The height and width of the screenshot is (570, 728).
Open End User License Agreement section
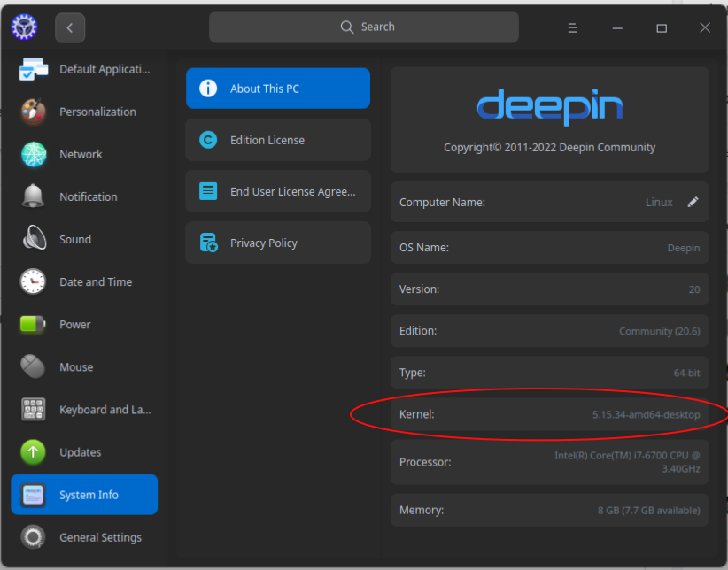[x=278, y=191]
